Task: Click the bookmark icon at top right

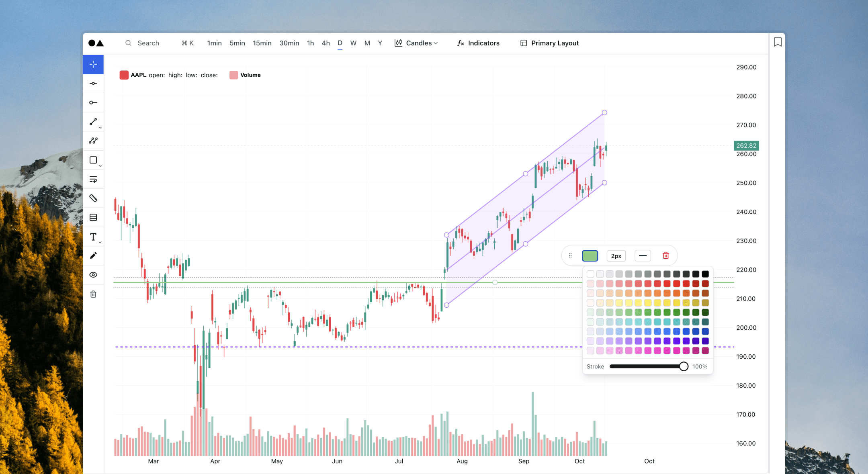Action: (778, 42)
